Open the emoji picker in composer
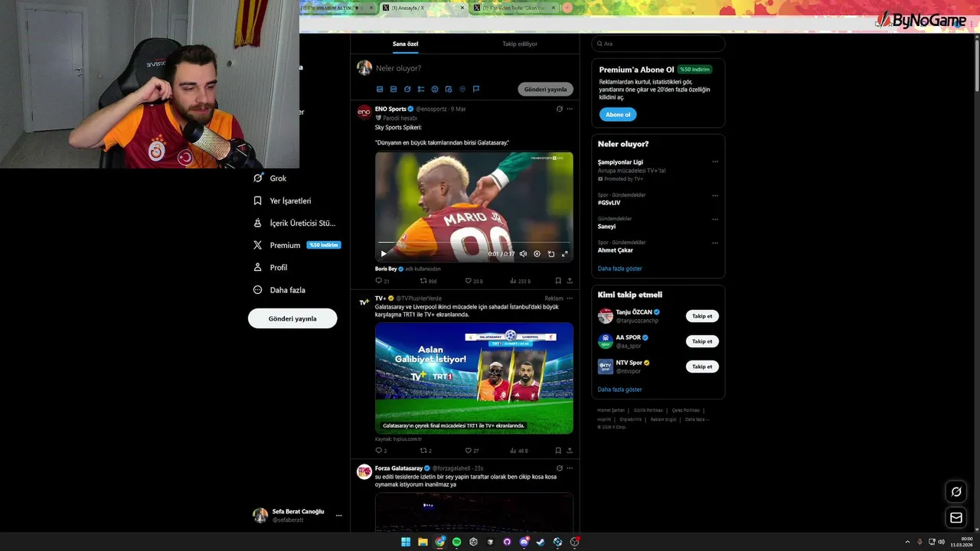Screen dimensions: 980x551 435,90
